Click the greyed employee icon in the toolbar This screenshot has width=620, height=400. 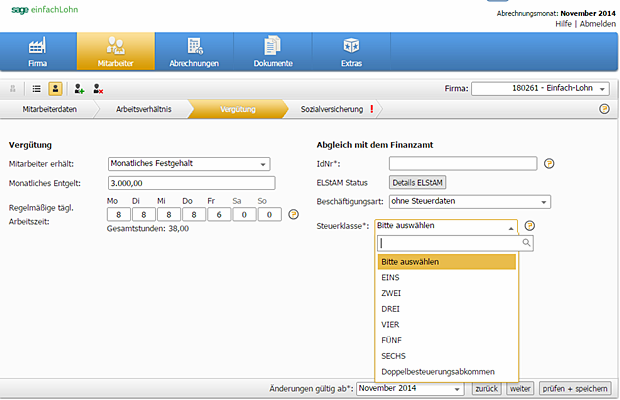pos(13,89)
